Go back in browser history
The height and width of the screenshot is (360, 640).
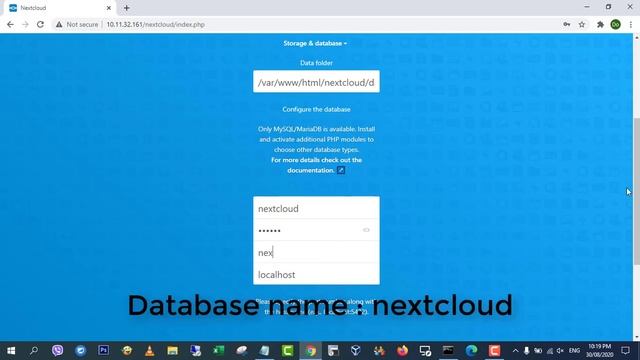(11, 24)
